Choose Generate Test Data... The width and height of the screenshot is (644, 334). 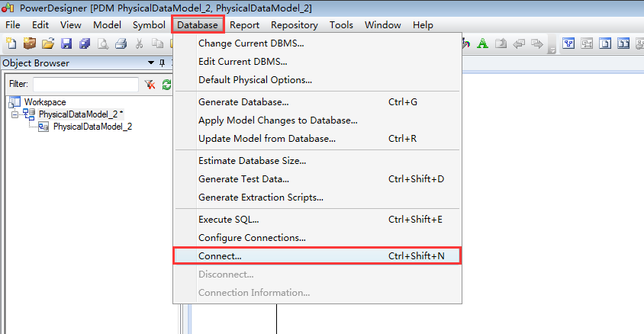click(x=317, y=179)
